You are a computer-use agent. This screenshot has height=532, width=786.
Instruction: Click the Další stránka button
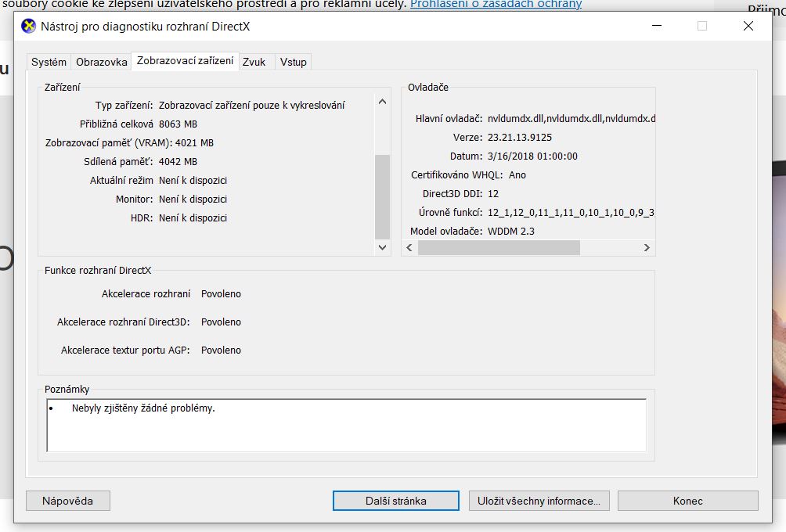coord(396,501)
